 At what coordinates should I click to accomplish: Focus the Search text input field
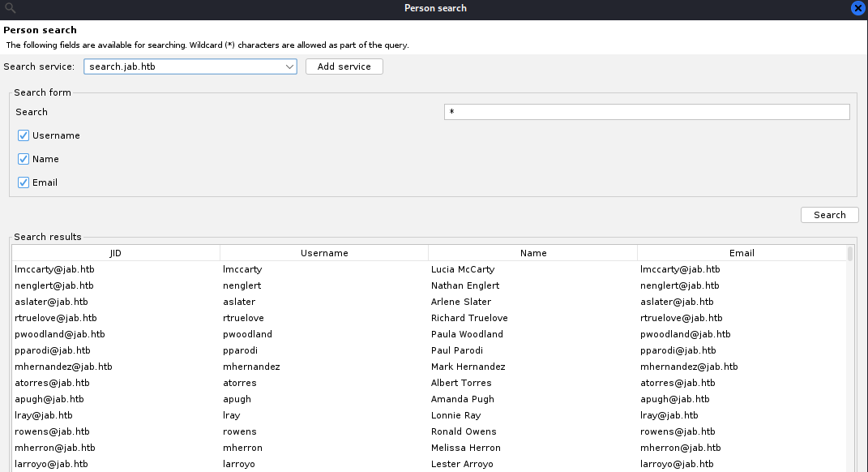click(647, 112)
